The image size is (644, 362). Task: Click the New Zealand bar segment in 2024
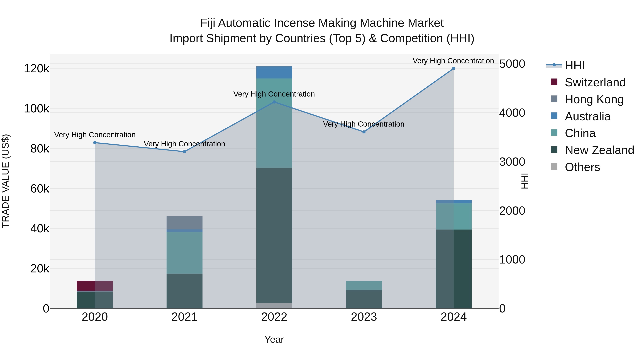click(x=454, y=269)
